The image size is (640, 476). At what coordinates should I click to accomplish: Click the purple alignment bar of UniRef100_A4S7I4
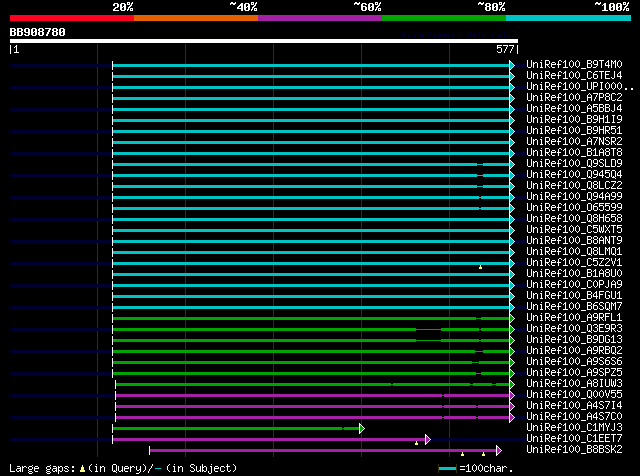point(313,407)
